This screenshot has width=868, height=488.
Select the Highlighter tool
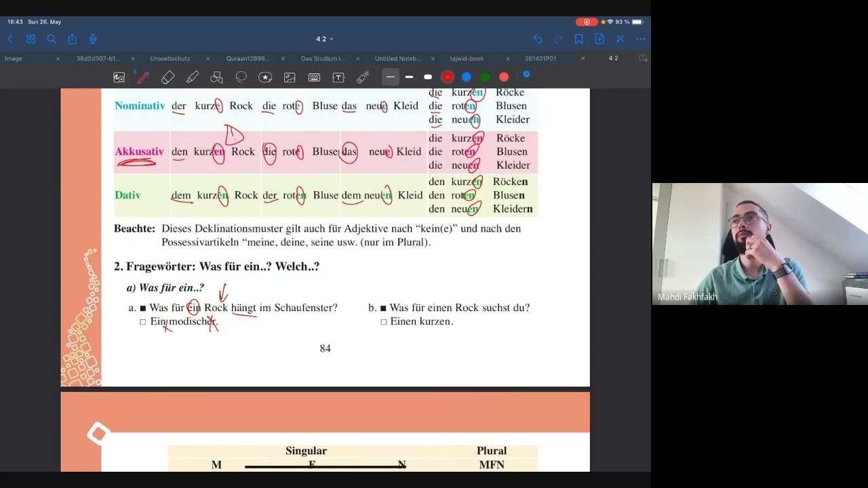click(192, 77)
